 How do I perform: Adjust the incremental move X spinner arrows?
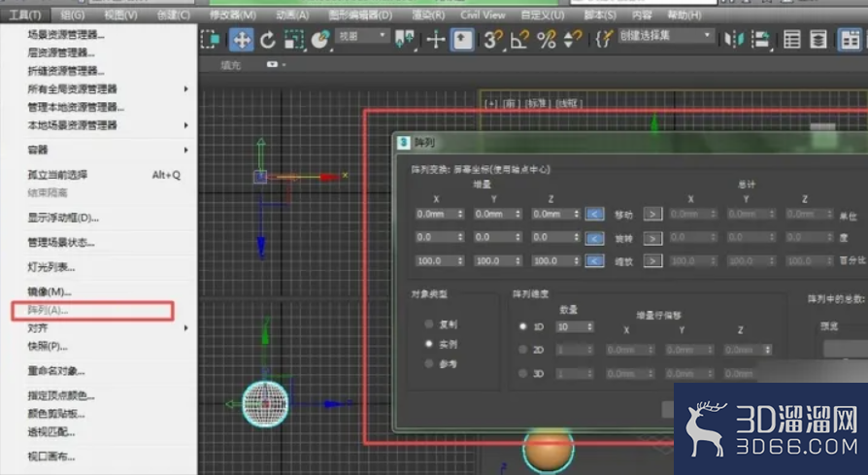(460, 214)
